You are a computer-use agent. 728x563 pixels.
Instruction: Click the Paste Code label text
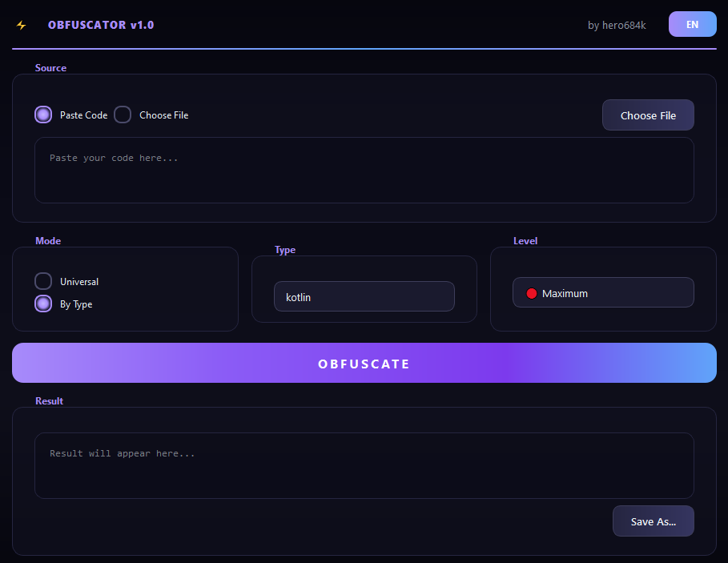coord(83,115)
